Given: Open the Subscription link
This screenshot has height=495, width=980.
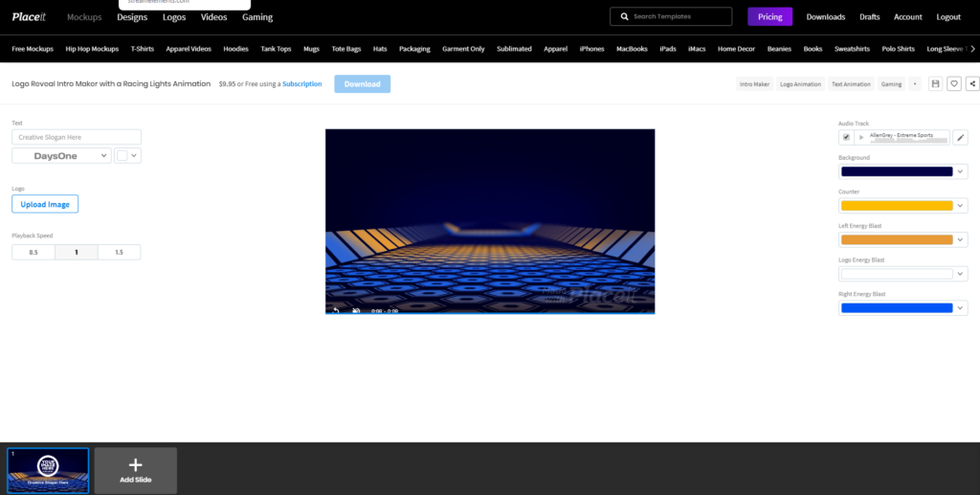Looking at the screenshot, I should pos(301,83).
